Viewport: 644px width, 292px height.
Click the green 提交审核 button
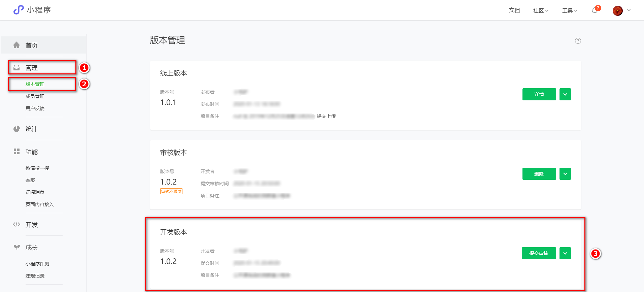[x=539, y=253]
